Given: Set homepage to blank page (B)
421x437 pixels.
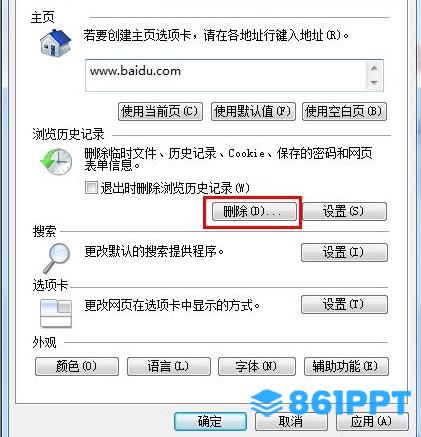Looking at the screenshot, I should 344,111.
